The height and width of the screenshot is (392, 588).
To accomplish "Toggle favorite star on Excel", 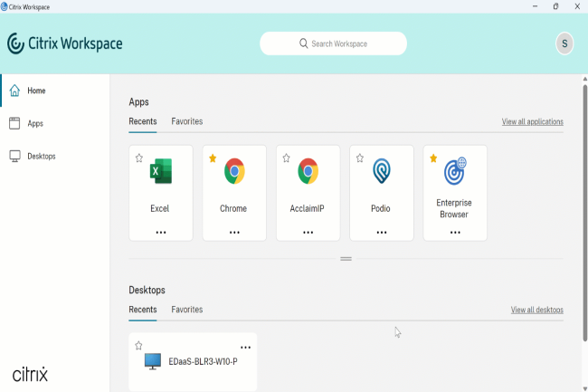I will (x=139, y=158).
